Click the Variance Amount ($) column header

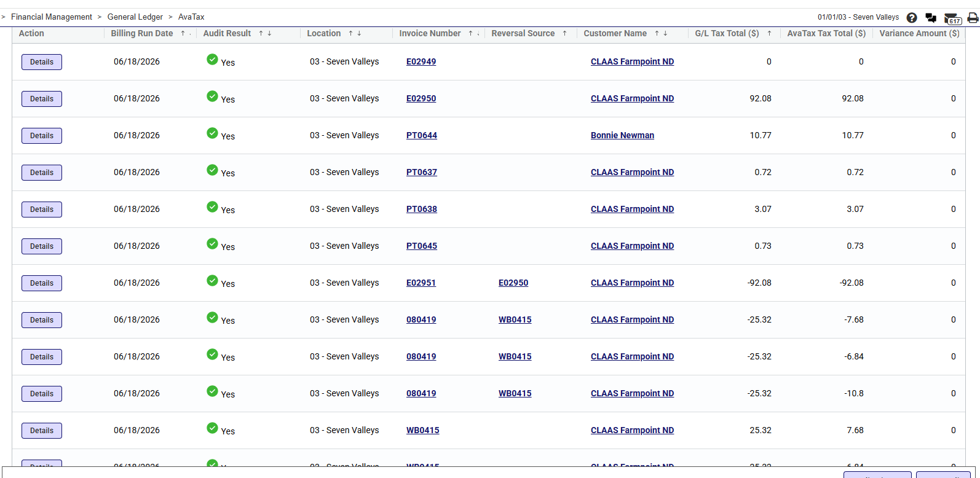[x=919, y=34]
